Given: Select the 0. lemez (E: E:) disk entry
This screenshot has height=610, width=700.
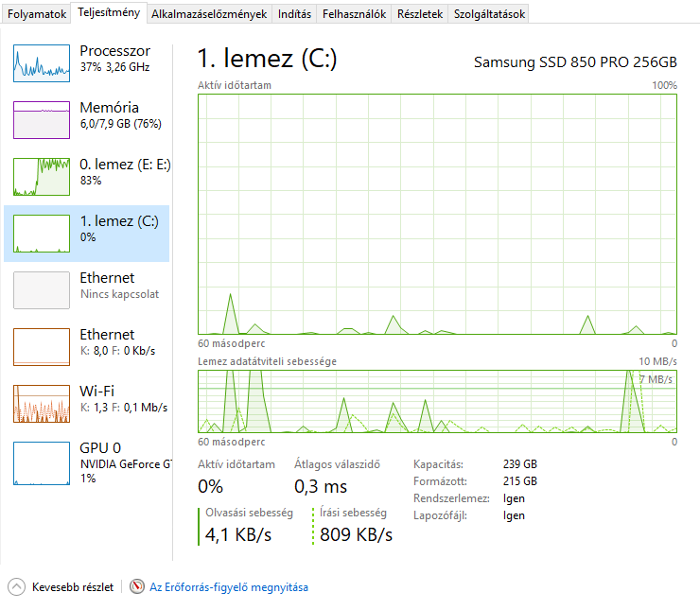Looking at the screenshot, I should tap(87, 177).
